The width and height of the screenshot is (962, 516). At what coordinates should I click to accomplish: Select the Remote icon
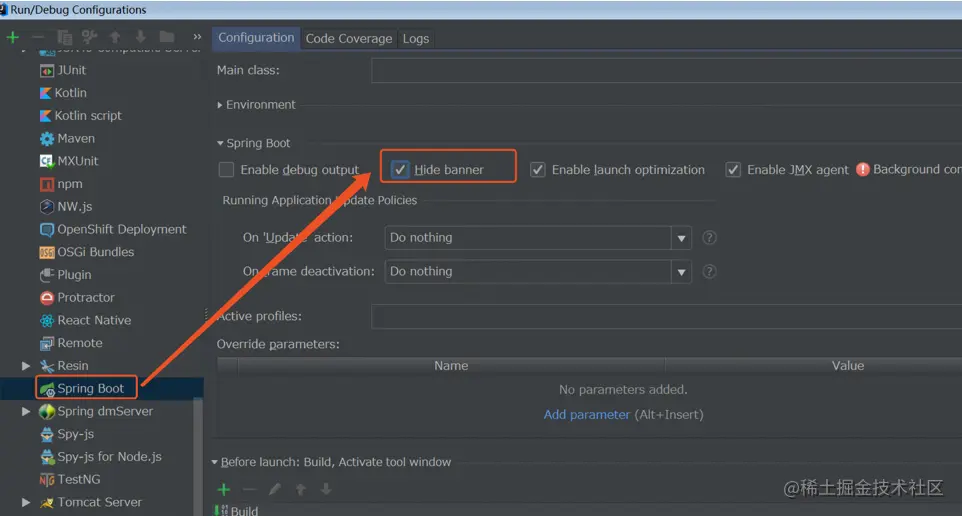tap(47, 343)
